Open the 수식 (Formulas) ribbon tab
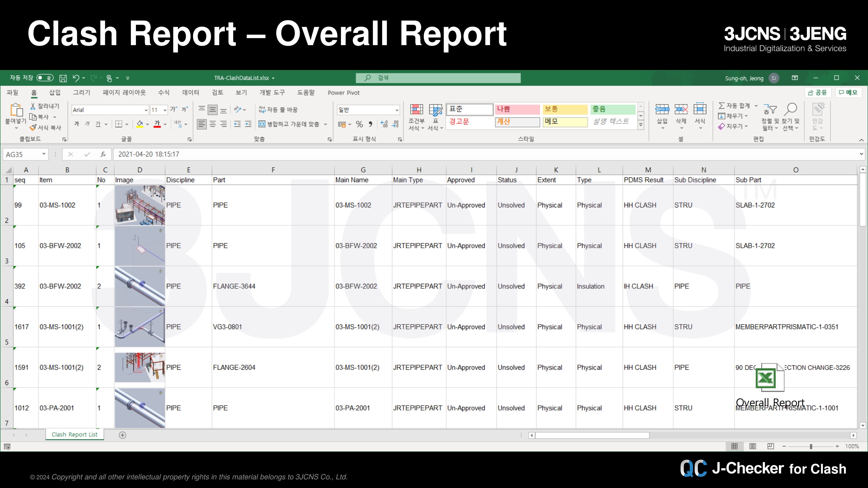Viewport: 868px width, 488px height. tap(164, 93)
